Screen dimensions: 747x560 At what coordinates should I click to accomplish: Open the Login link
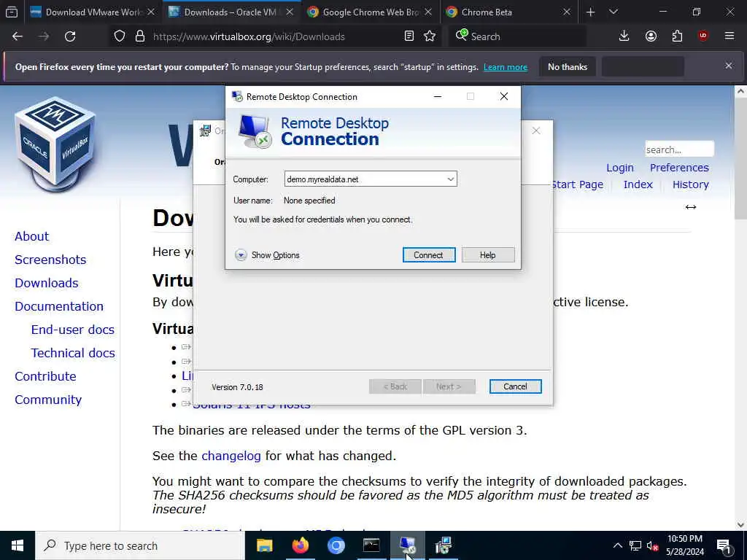620,168
